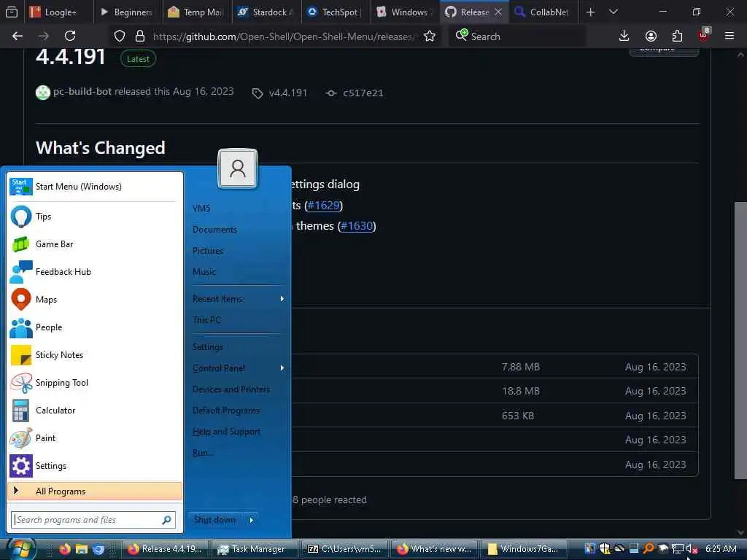The image size is (747, 560).
Task: Open Game Bar from start menu
Action: pos(95,244)
